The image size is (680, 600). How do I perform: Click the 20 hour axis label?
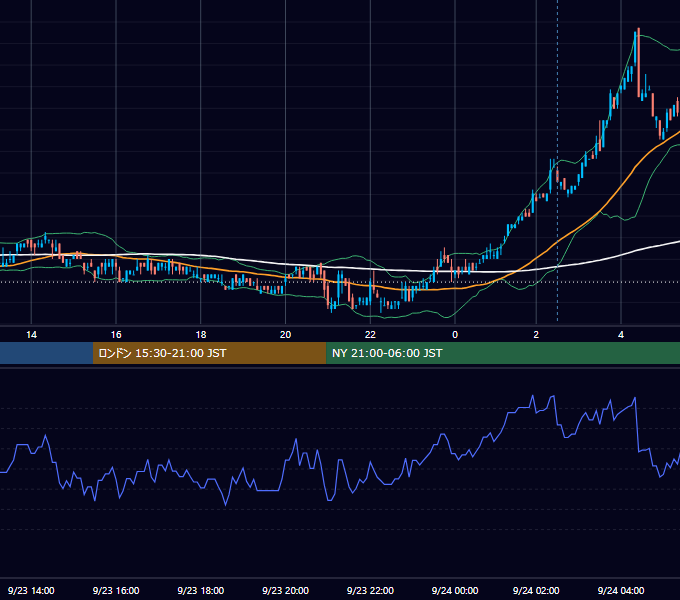click(285, 335)
